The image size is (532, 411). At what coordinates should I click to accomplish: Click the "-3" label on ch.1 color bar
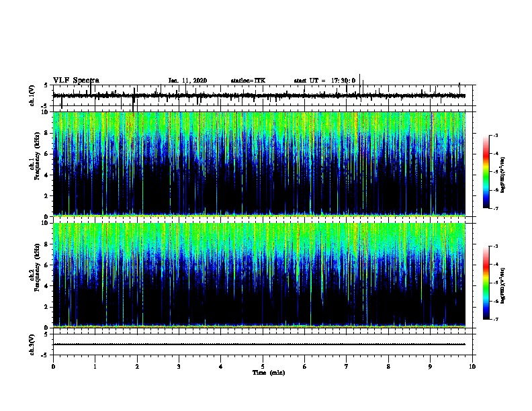[496, 135]
